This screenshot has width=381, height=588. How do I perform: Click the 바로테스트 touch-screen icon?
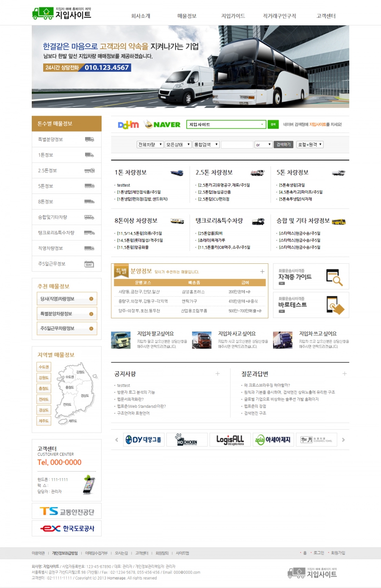(335, 305)
